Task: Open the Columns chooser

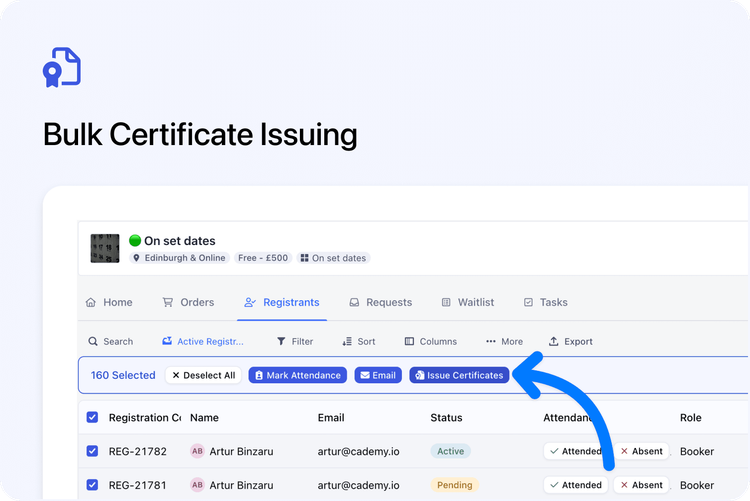Action: coord(430,342)
